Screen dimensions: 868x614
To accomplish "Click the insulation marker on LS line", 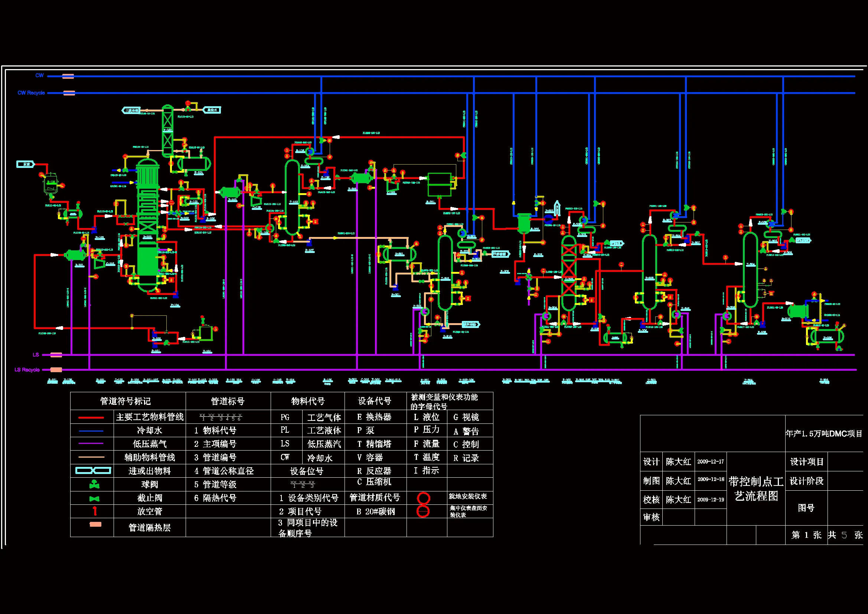I will tap(56, 355).
